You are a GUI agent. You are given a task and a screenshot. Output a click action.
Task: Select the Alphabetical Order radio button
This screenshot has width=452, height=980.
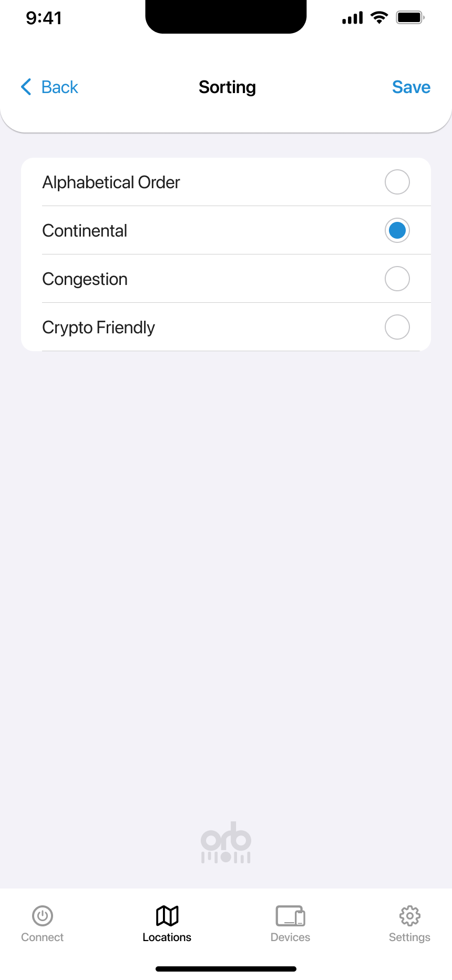pyautogui.click(x=397, y=182)
